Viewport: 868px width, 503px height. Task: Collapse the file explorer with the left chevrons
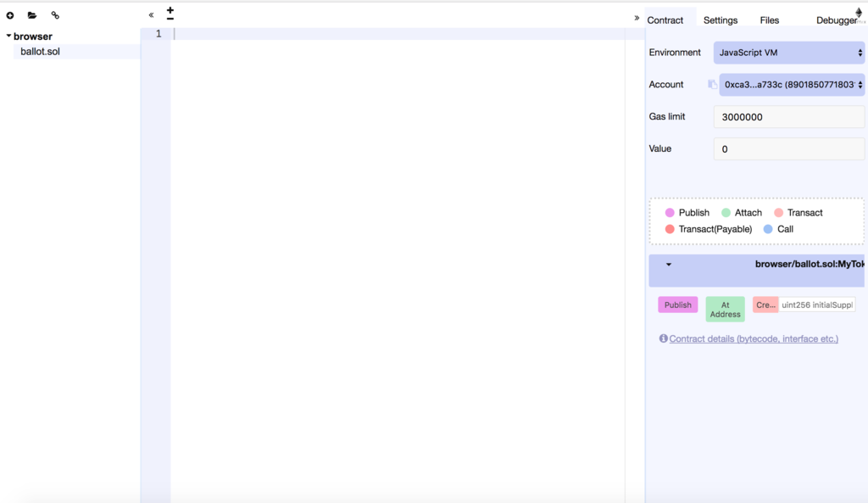tap(151, 15)
